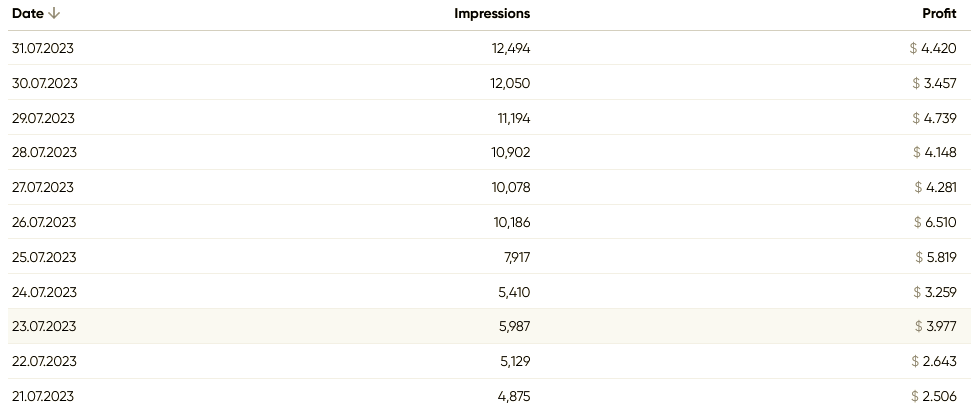Click the Date sort arrow icon
The image size is (971, 410).
pos(54,14)
